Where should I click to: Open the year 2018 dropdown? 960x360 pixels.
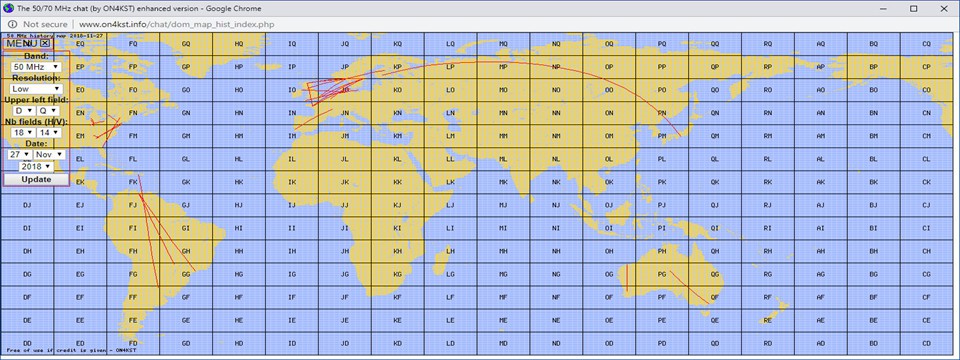point(36,166)
